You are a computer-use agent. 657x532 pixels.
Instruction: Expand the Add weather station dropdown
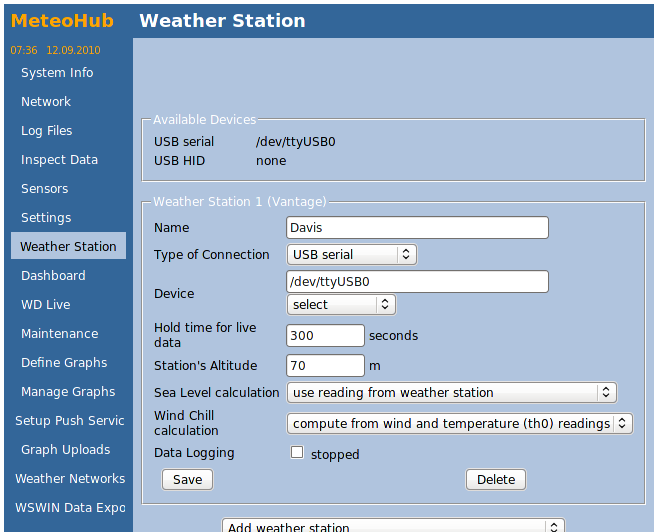pyautogui.click(x=392, y=526)
